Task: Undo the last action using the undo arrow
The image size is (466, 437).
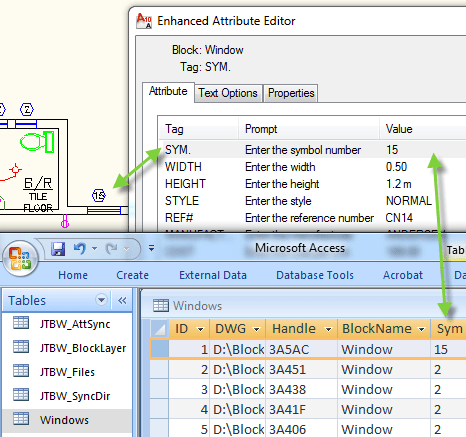Action: pyautogui.click(x=80, y=248)
